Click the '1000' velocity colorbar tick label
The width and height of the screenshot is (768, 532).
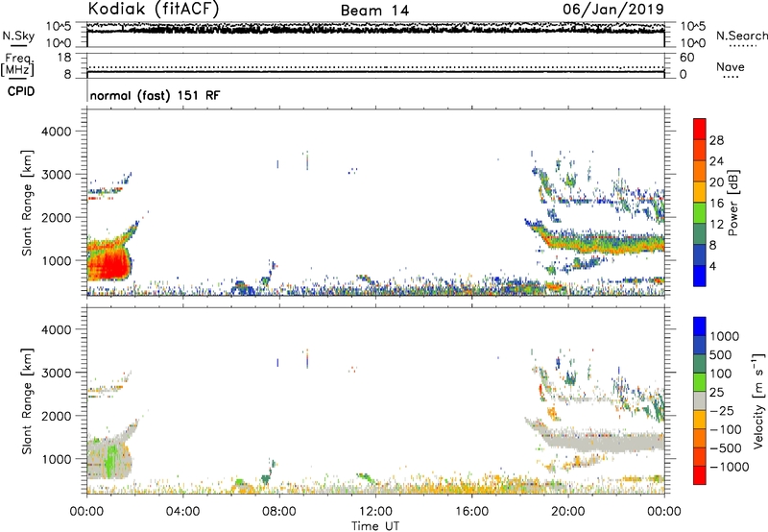(x=725, y=336)
